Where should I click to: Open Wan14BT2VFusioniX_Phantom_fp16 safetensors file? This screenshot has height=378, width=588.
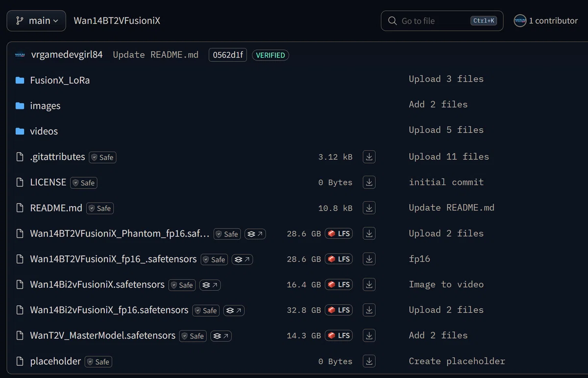pos(120,233)
